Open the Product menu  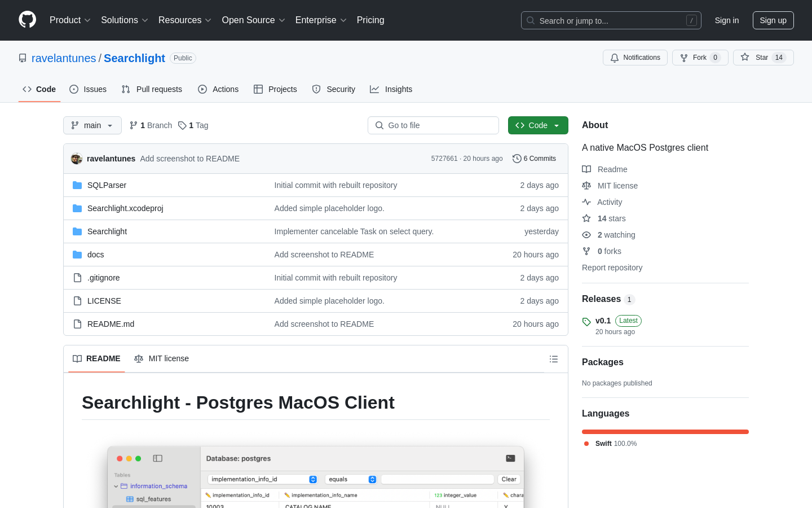[x=70, y=20]
